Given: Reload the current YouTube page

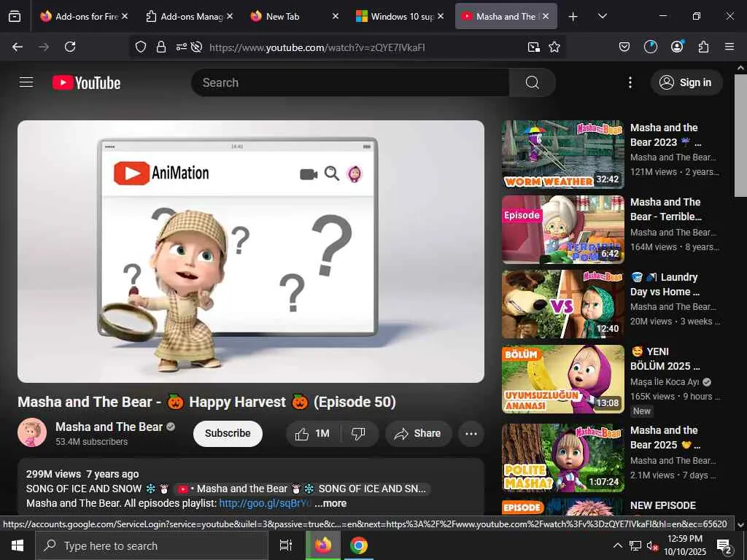Looking at the screenshot, I should [x=70, y=47].
